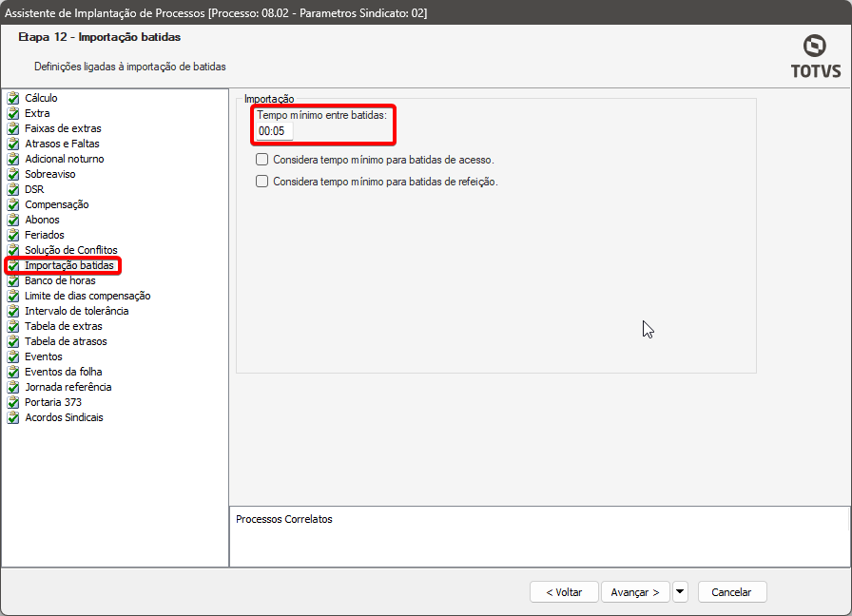Open the dropdown arrow next to Avançar
852x616 pixels.
click(680, 592)
